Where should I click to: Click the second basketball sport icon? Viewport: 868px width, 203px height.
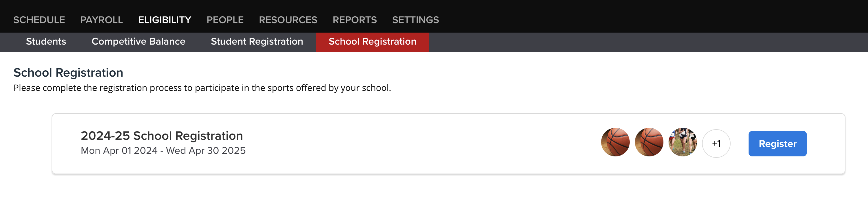tap(649, 142)
